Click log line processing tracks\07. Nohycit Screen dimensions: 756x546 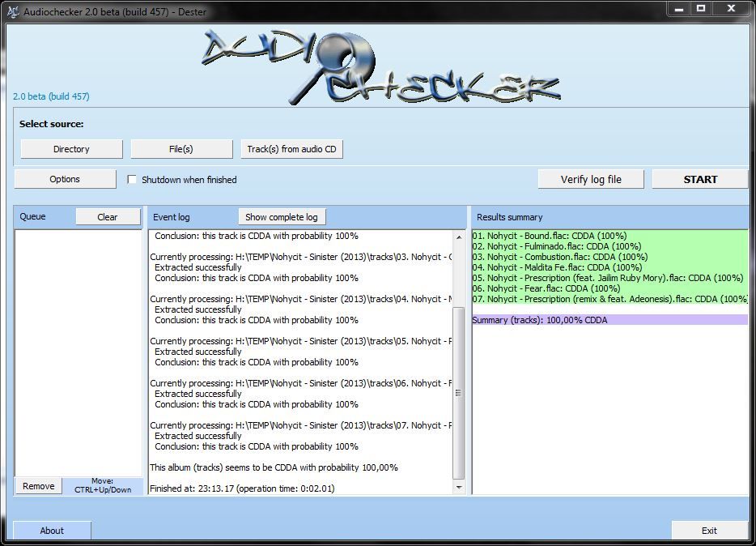pyautogui.click(x=301, y=425)
